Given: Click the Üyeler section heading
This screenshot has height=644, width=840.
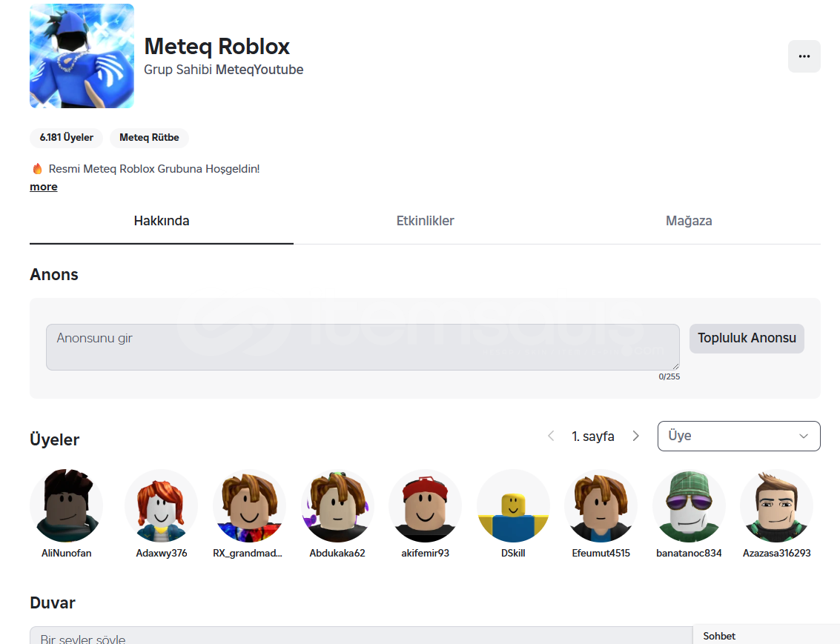Looking at the screenshot, I should click(x=55, y=439).
